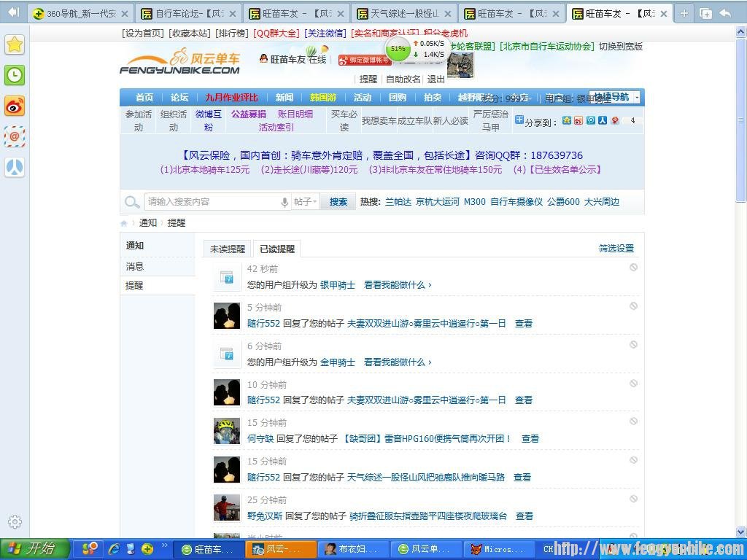Share to Renren via the 人 icon
Viewport: 747px width, 560px height.
[x=603, y=120]
